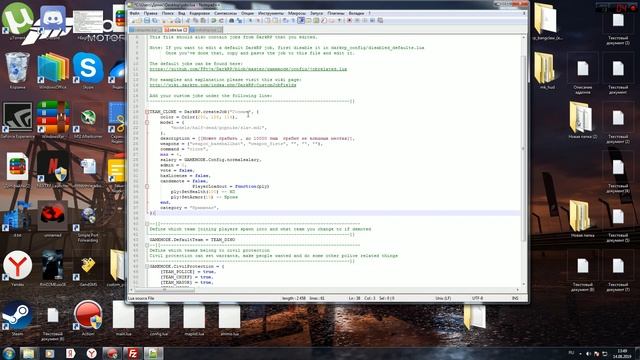
Task: Toggle the highlighted indent guide toolbar button
Action: [301, 20]
